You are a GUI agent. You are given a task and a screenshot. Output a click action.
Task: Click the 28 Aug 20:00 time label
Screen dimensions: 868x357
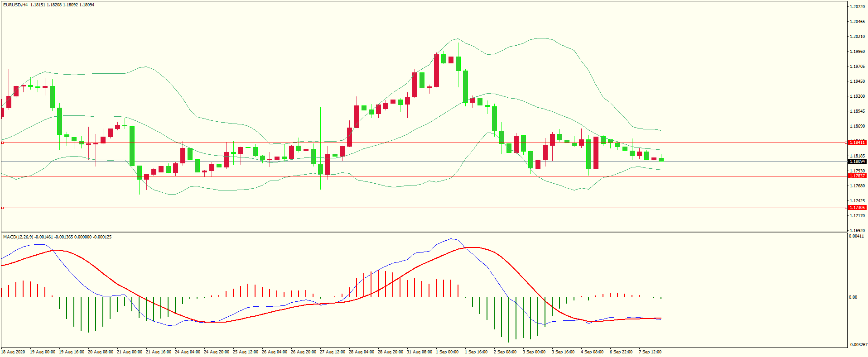(391, 352)
